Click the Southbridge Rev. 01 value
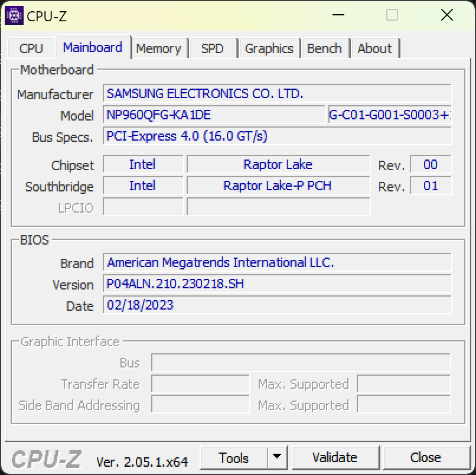Screen dimensions: 476x475 (x=431, y=186)
